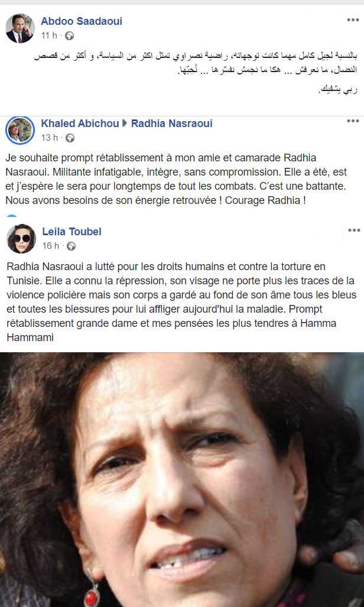Viewport: 364px width, 607px height.
Task: Click the Leila Toubel name link
Action: 71,232
